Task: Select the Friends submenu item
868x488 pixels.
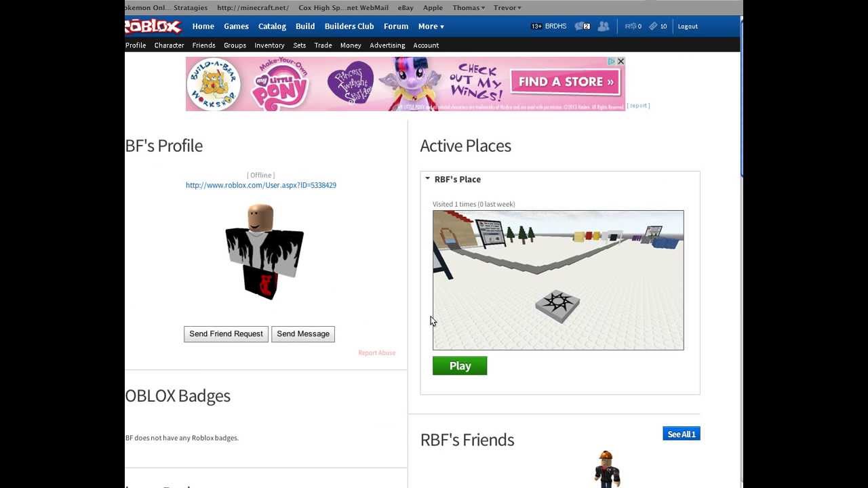Action: [203, 45]
